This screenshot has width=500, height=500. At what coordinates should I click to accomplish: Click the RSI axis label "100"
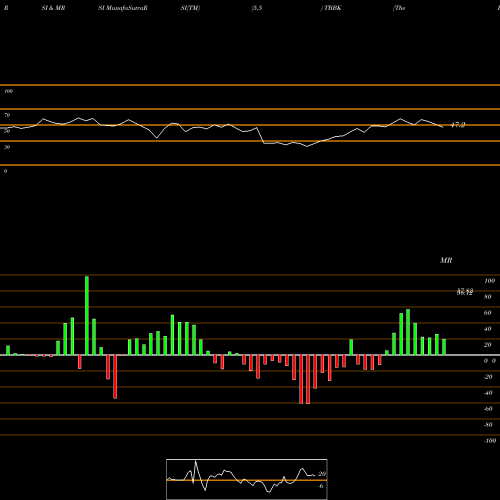pyautogui.click(x=8, y=91)
